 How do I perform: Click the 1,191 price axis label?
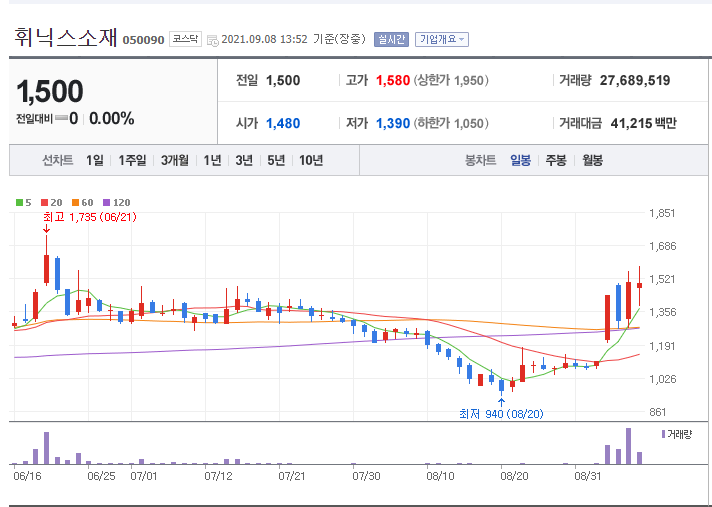coord(663,346)
